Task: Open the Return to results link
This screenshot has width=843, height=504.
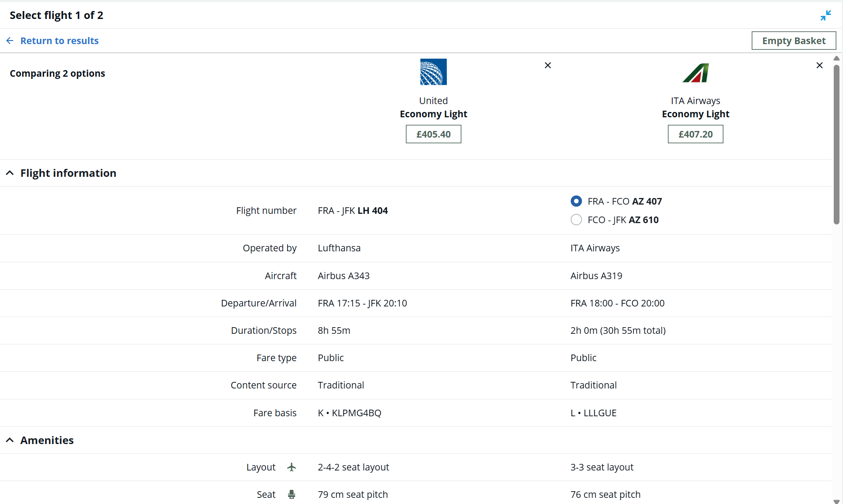Action: point(60,41)
